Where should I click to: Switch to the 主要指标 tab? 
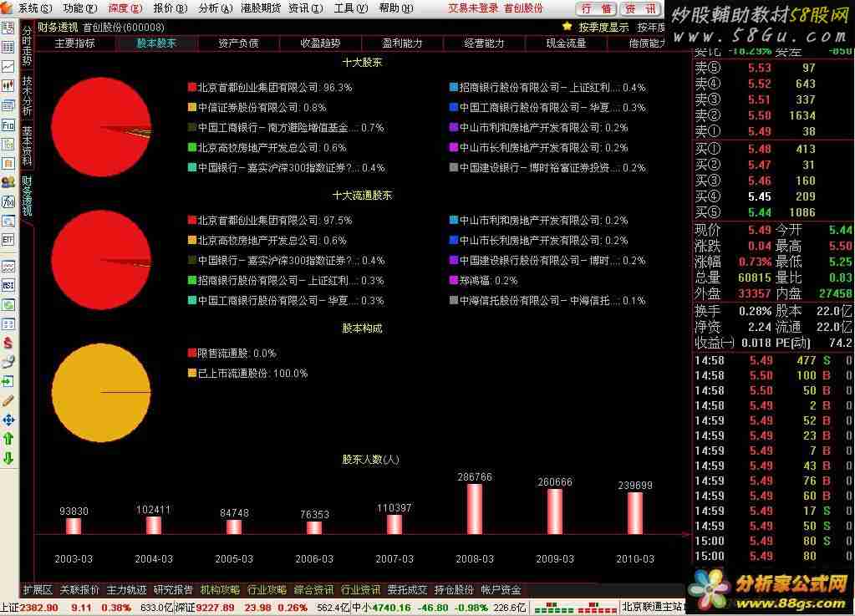tap(74, 43)
